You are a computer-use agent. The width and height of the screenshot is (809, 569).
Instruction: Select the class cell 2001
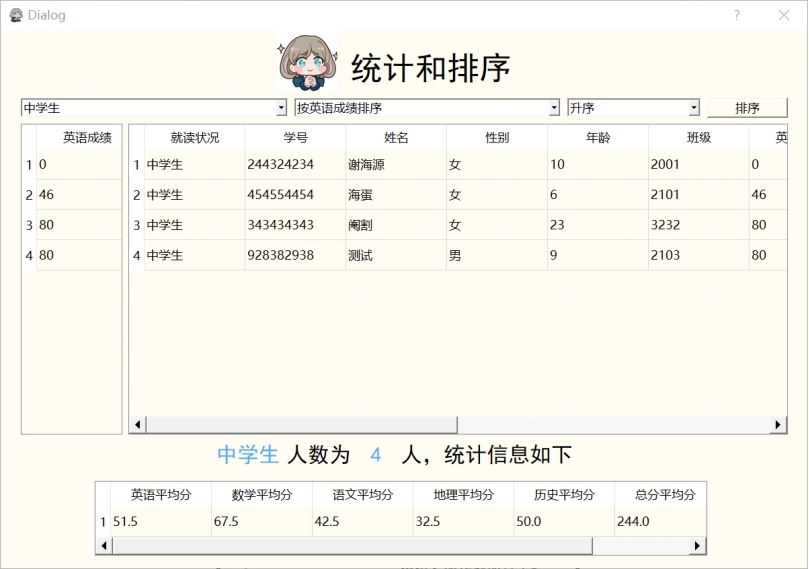pos(699,165)
